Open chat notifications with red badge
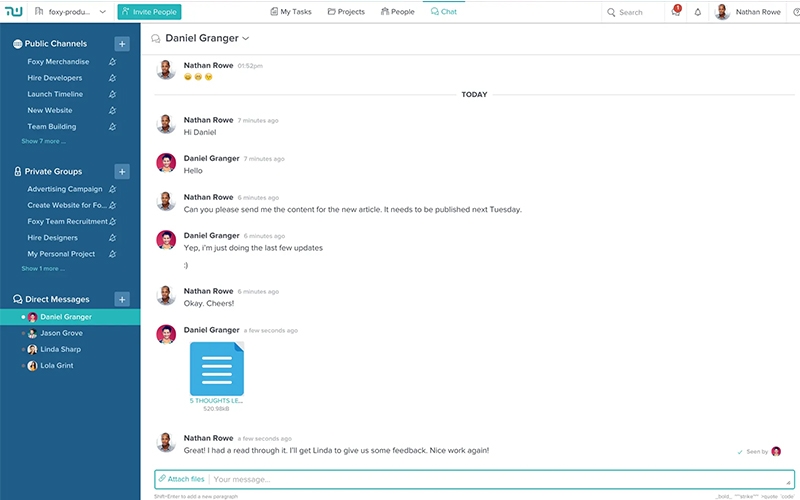The width and height of the screenshot is (800, 500). [676, 11]
